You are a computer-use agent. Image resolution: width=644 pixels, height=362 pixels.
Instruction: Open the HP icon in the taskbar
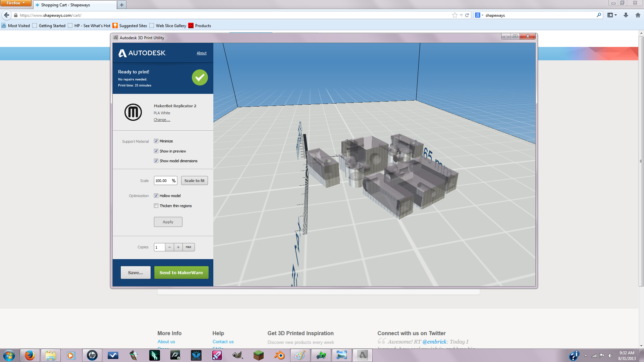click(x=92, y=355)
